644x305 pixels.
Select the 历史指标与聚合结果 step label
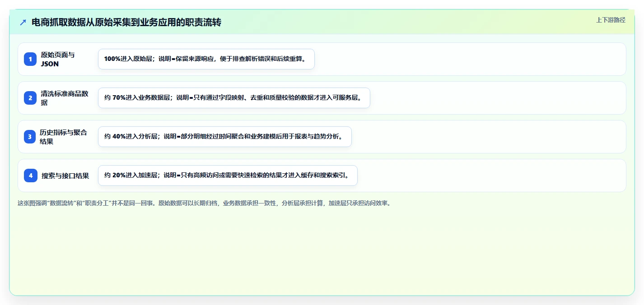click(x=63, y=137)
